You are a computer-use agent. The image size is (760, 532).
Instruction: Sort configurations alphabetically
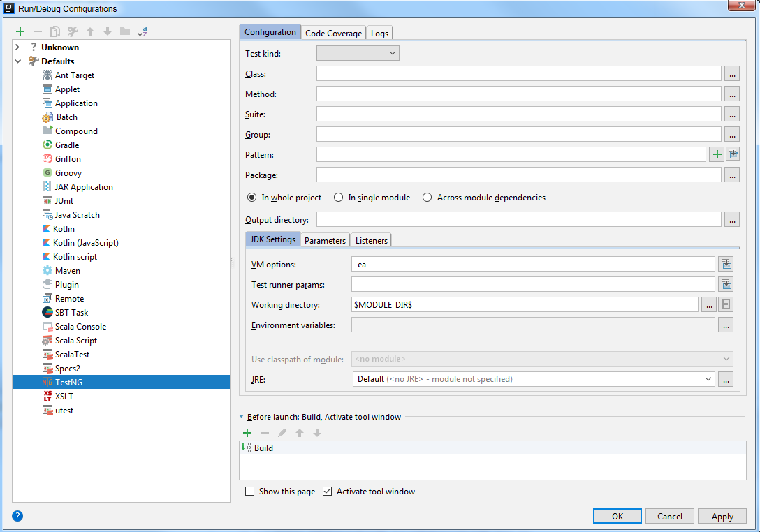142,31
